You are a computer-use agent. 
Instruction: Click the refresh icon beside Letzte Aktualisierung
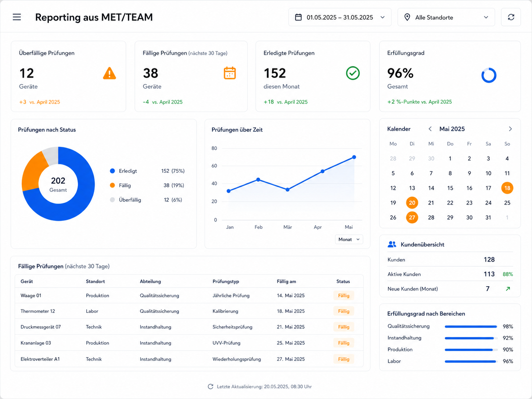[x=211, y=387]
